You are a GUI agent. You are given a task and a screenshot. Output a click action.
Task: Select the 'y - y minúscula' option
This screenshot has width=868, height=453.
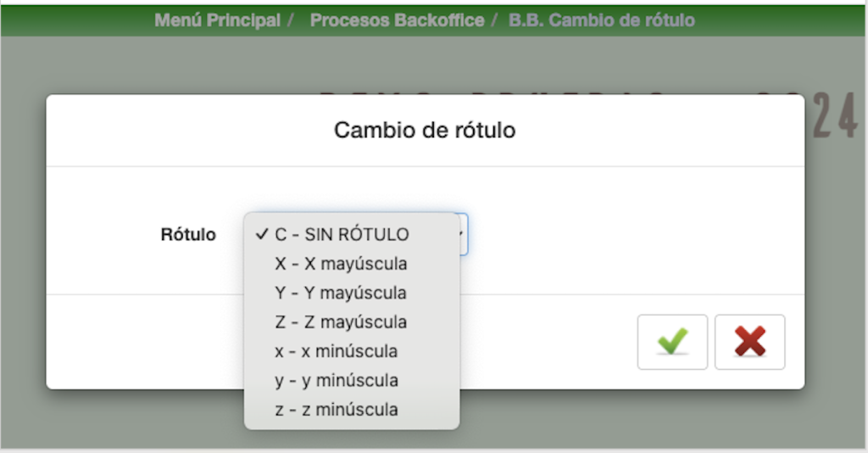click(352, 380)
